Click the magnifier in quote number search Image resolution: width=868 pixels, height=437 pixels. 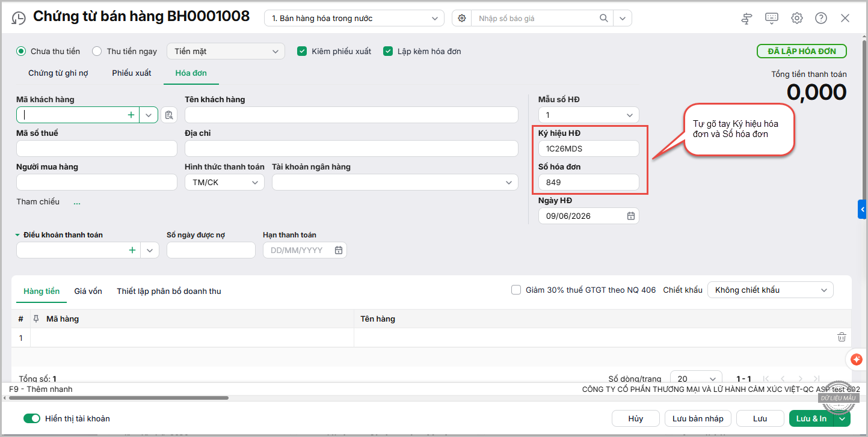pyautogui.click(x=604, y=18)
